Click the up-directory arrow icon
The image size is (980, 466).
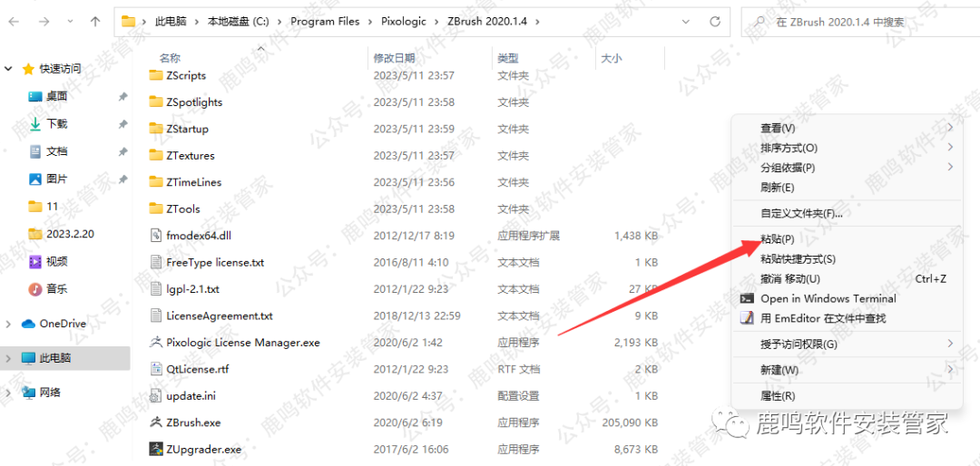pos(95,21)
